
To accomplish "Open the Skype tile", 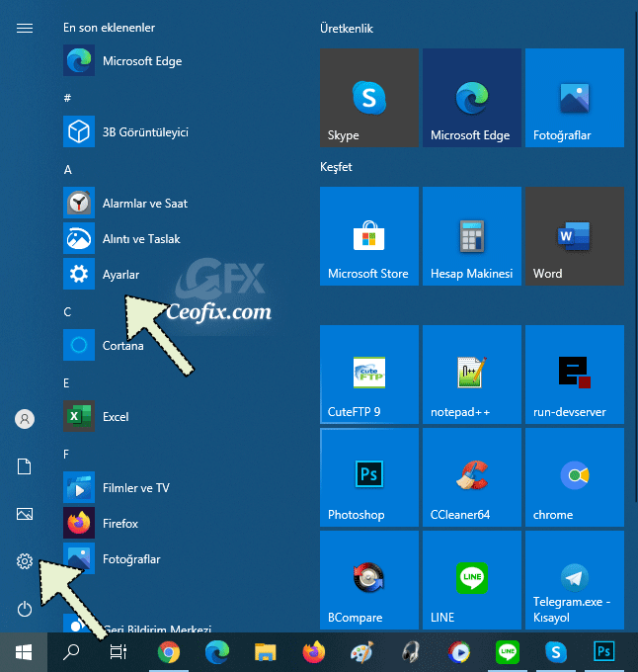I will (x=369, y=98).
